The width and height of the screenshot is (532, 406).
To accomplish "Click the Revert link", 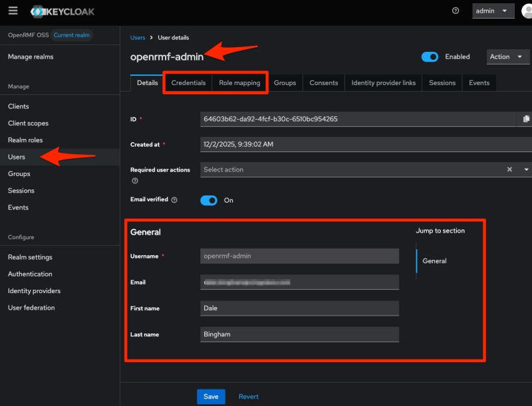I will [x=248, y=397].
